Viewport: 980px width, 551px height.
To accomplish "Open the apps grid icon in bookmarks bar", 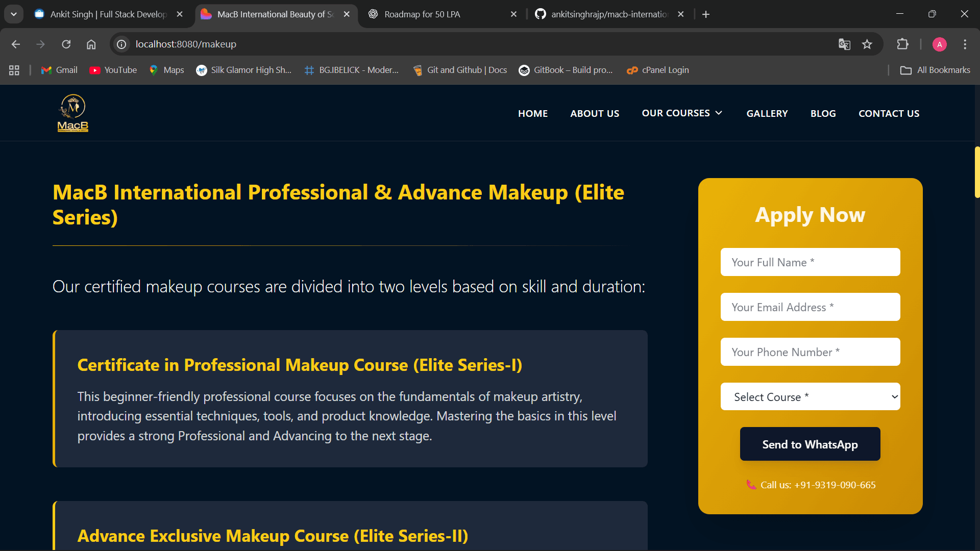I will (14, 70).
